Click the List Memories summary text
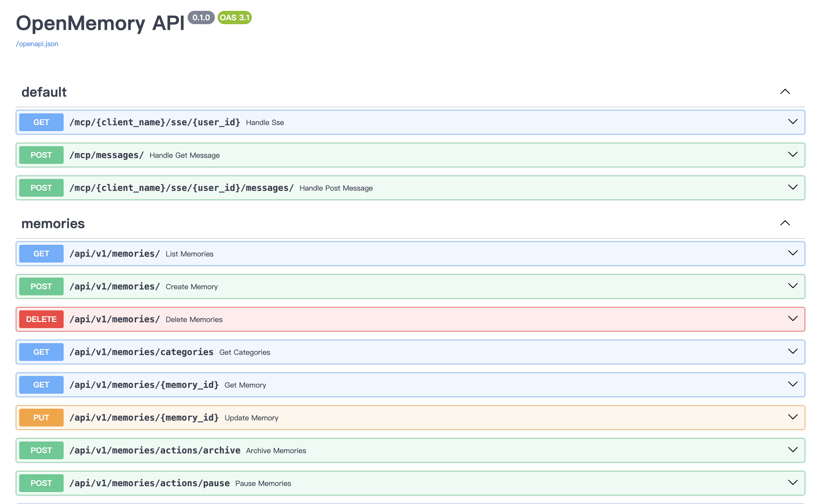The width and height of the screenshot is (821, 504). click(189, 254)
